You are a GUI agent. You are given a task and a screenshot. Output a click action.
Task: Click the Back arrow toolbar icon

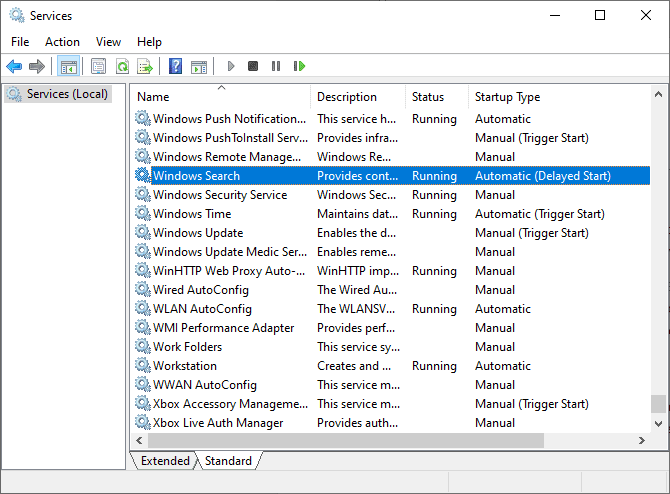14,66
